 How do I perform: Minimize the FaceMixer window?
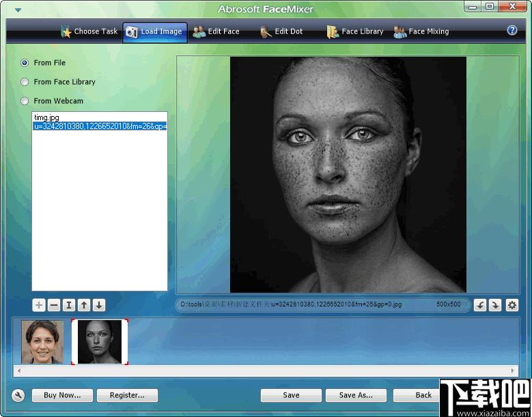(x=474, y=7)
